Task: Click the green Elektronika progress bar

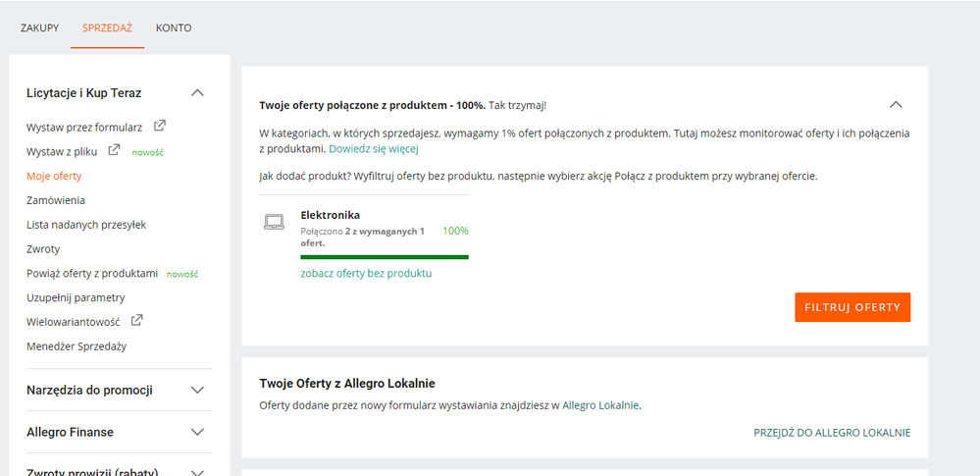Action: click(x=385, y=256)
